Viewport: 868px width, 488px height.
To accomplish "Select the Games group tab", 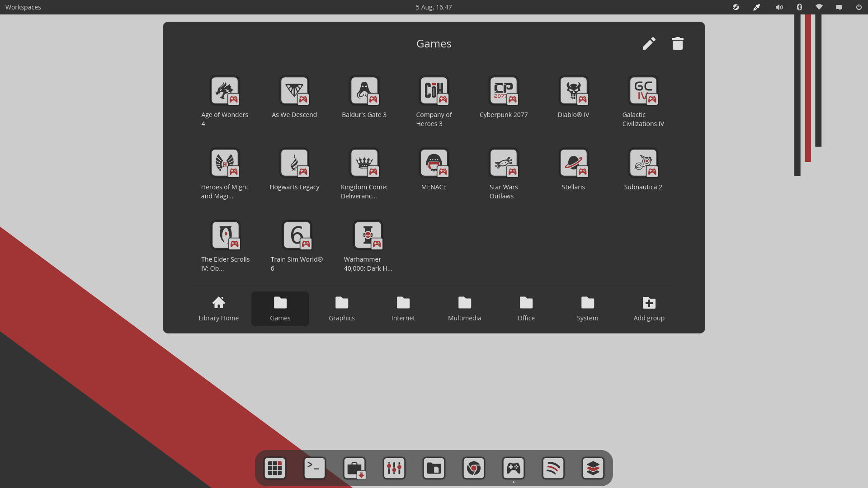I will click(280, 309).
